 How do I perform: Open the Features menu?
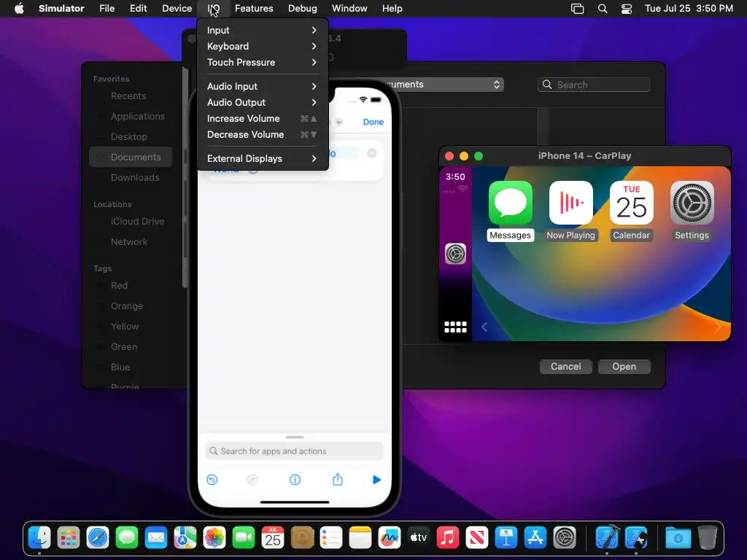coord(254,9)
